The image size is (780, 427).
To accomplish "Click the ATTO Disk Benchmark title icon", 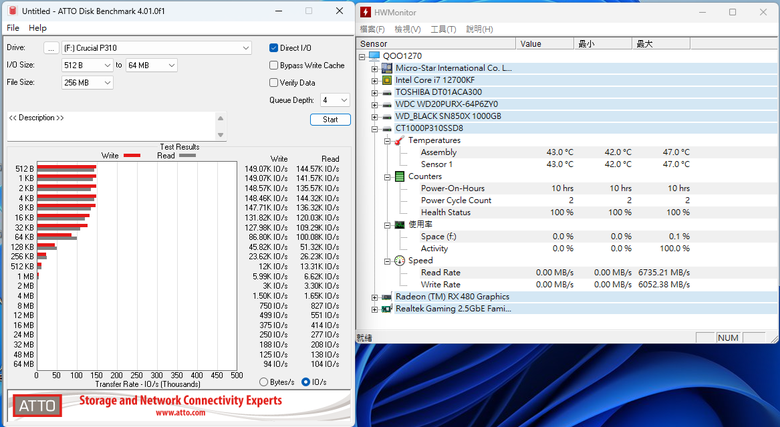I will 12,10.
